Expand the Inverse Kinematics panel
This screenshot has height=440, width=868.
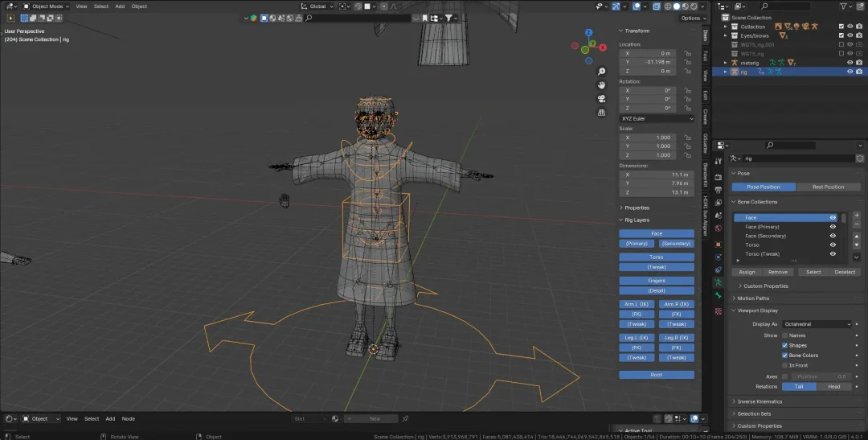click(x=759, y=401)
